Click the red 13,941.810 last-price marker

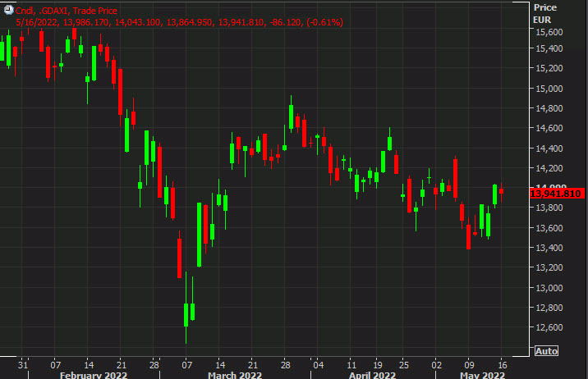(557, 194)
